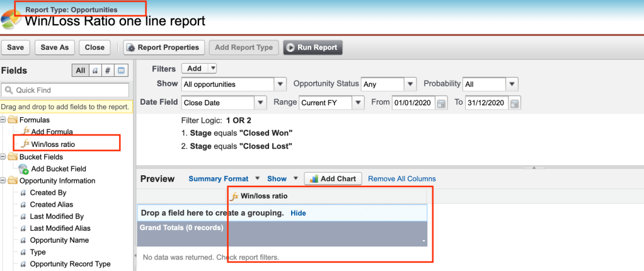Open the Range Current FY dropdown
644x271 pixels.
358,102
